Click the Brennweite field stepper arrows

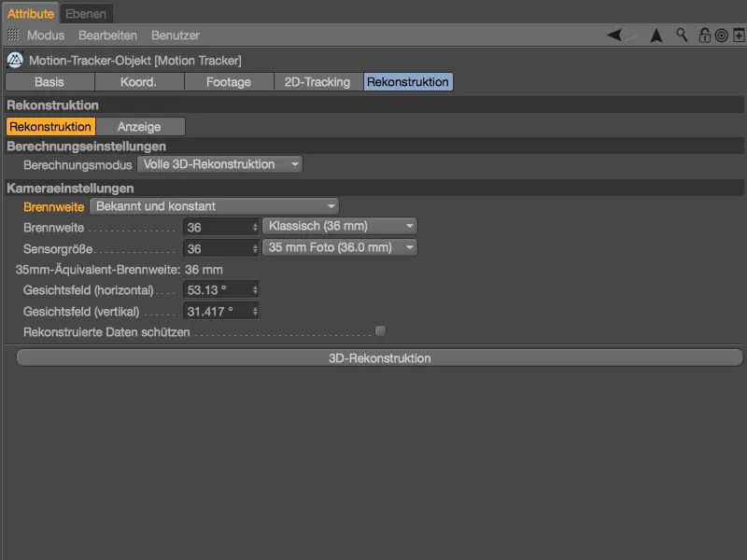255,228
